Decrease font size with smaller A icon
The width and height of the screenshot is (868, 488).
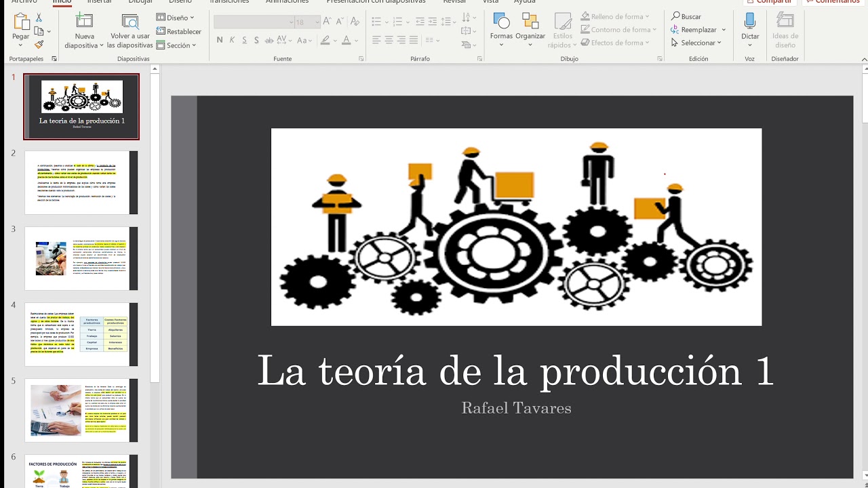pos(340,22)
